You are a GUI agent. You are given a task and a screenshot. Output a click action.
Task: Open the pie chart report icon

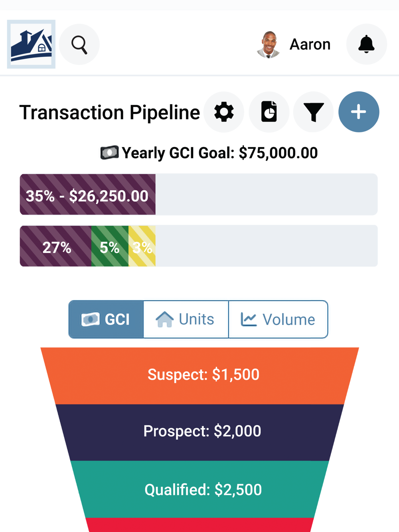[269, 112]
